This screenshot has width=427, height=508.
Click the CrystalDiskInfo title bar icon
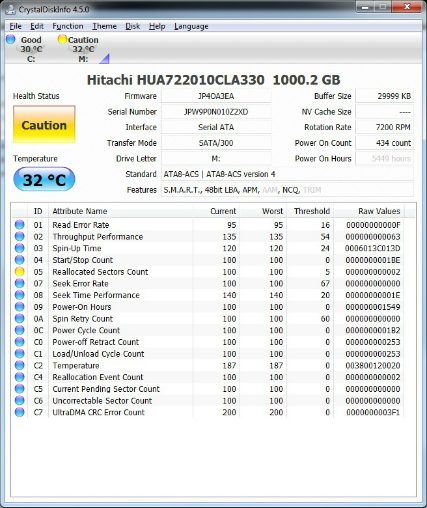(x=11, y=9)
